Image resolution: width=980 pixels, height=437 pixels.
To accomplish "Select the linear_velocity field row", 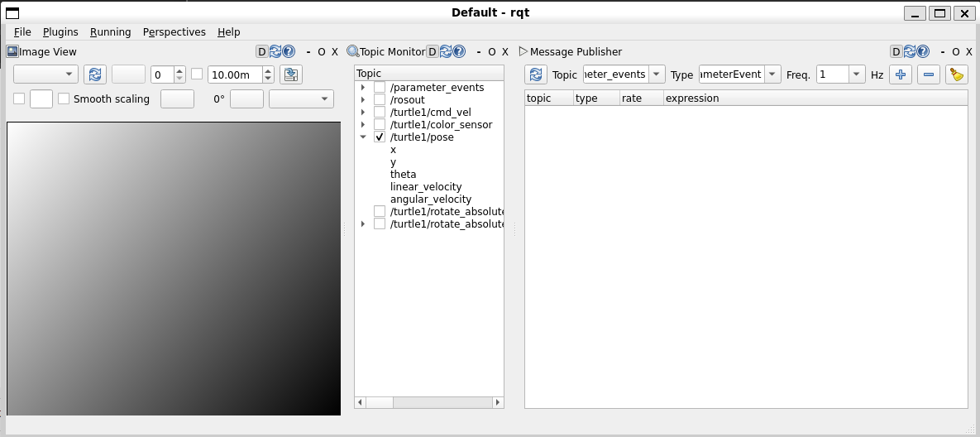I will click(x=426, y=186).
